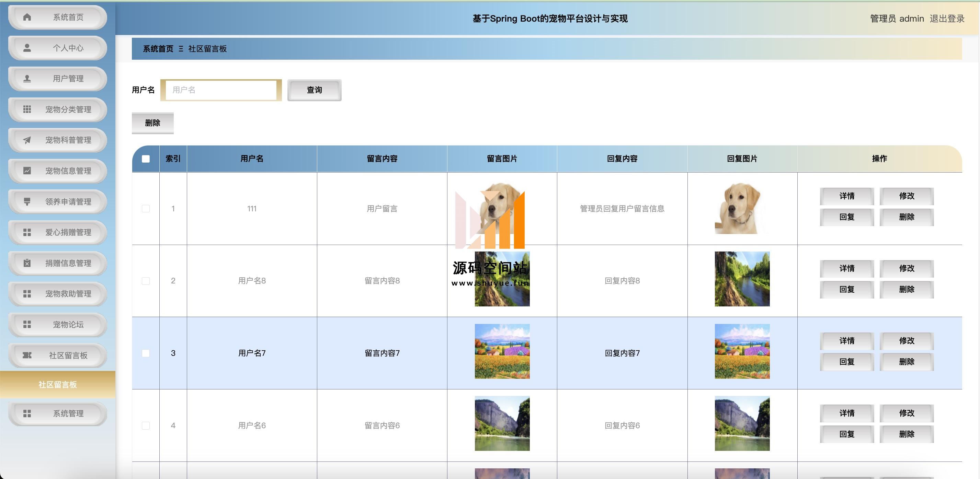The height and width of the screenshot is (479, 980).
Task: Open the mountain lake 留言图片 in row 用户名6
Action: tap(502, 423)
